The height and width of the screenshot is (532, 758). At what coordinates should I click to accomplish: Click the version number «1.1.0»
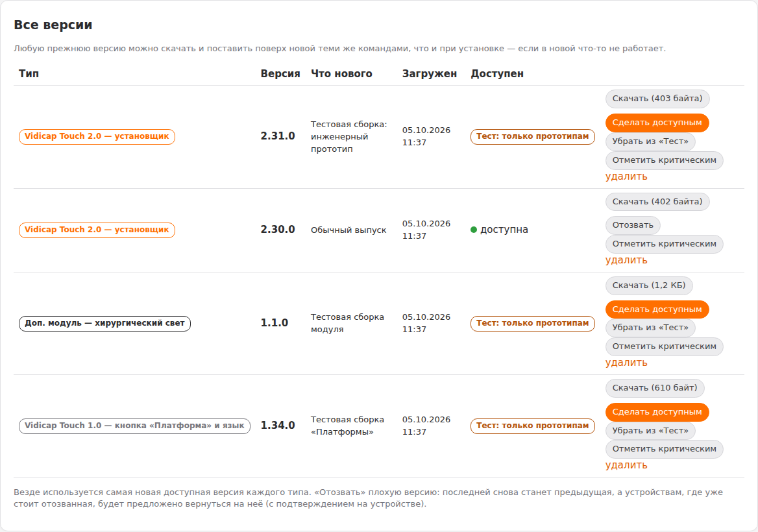[274, 323]
